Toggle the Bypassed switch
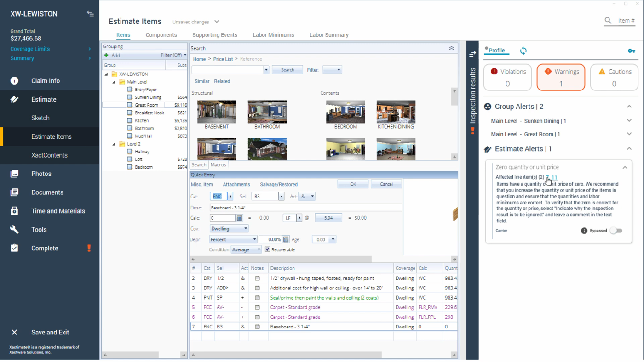Image resolution: width=644 pixels, height=362 pixels. [616, 231]
